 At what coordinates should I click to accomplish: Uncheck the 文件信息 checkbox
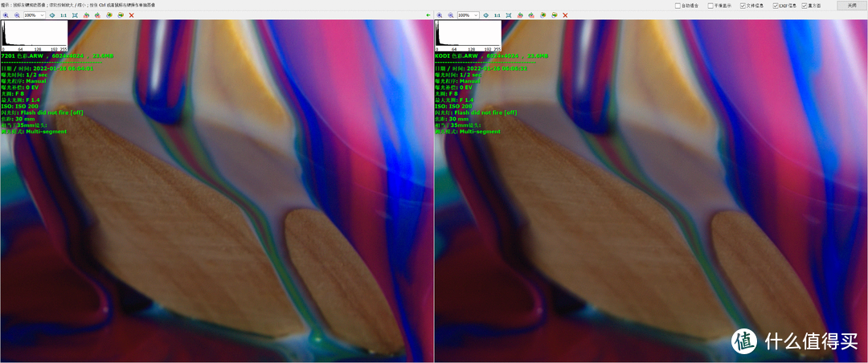(x=743, y=6)
